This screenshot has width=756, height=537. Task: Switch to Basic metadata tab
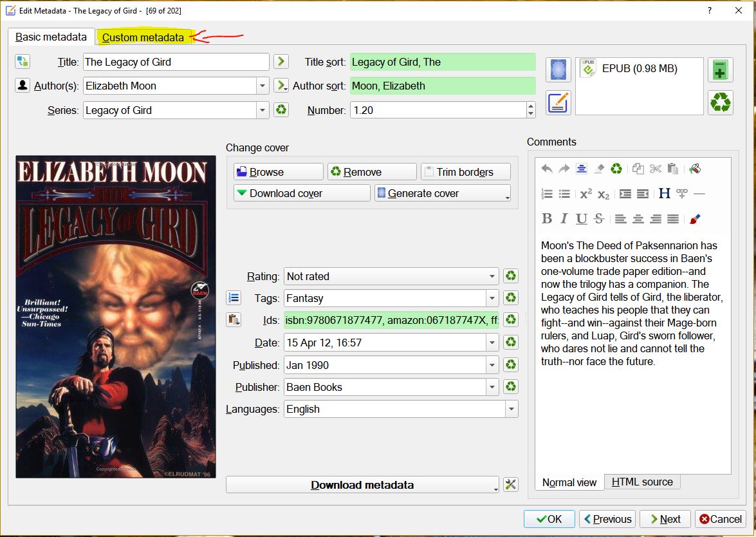51,37
